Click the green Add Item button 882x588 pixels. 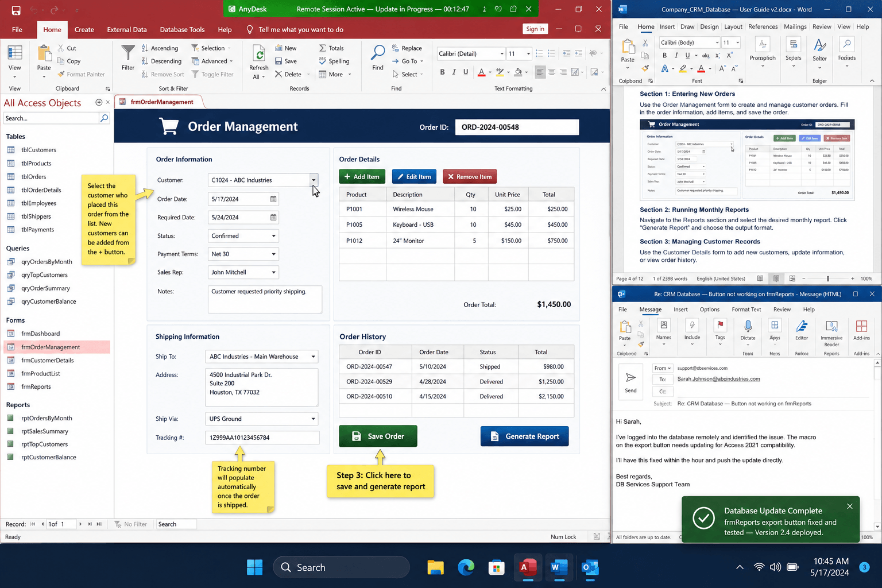pos(362,177)
